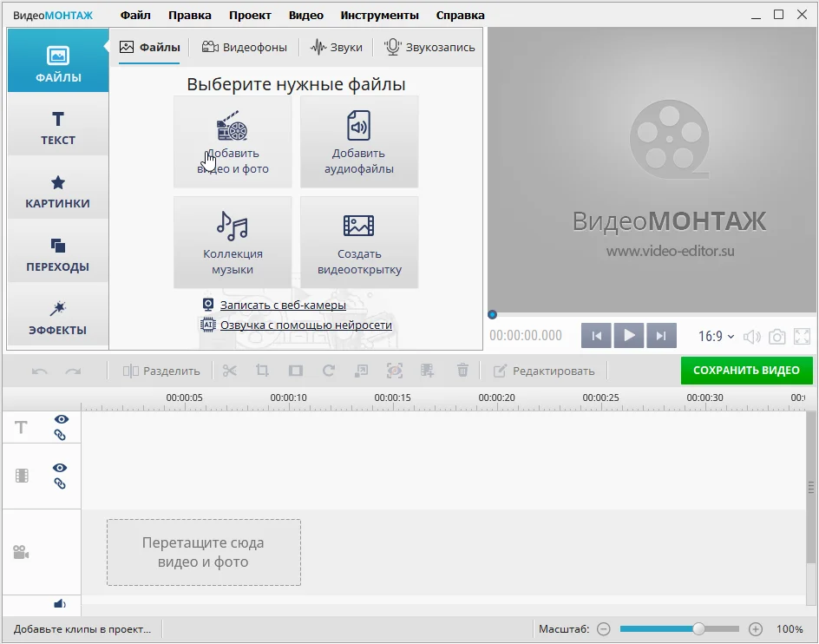The width and height of the screenshot is (819, 644).
Task: Open the Проект menu
Action: pos(250,16)
